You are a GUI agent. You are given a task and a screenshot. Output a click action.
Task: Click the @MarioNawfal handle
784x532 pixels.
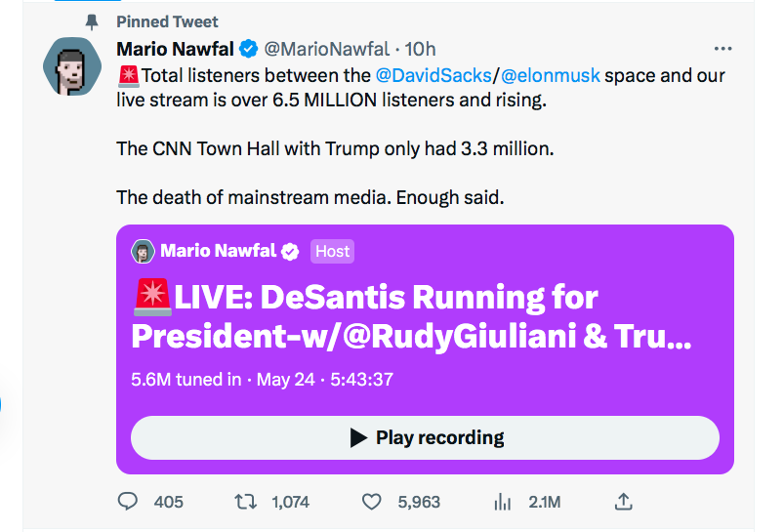pos(325,49)
